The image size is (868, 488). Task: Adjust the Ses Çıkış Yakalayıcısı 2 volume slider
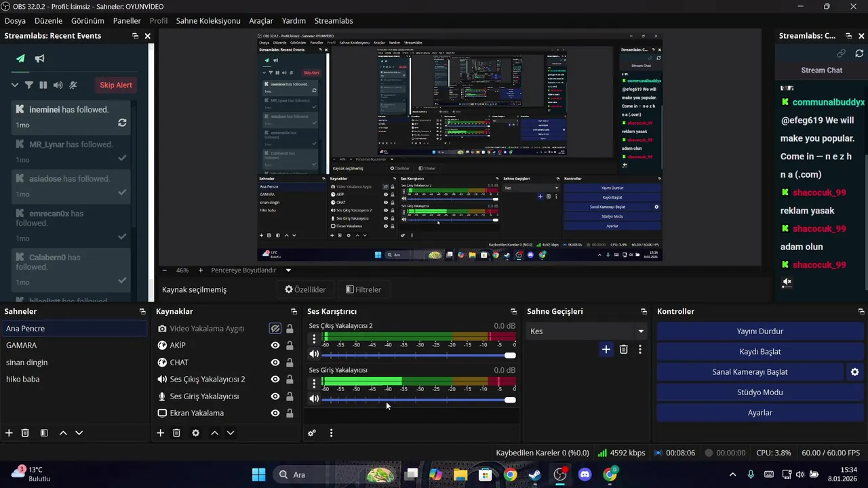tap(418, 355)
